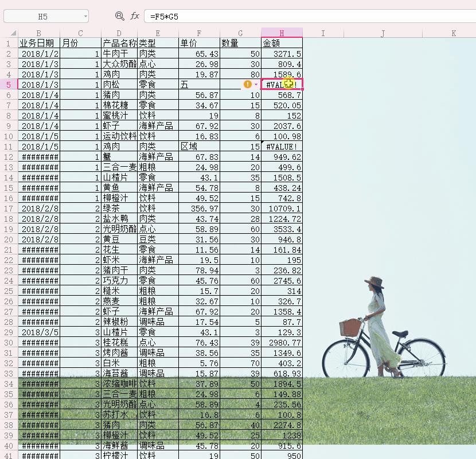Select column K header
Viewport: 476px width, 459px height.
point(454,33)
